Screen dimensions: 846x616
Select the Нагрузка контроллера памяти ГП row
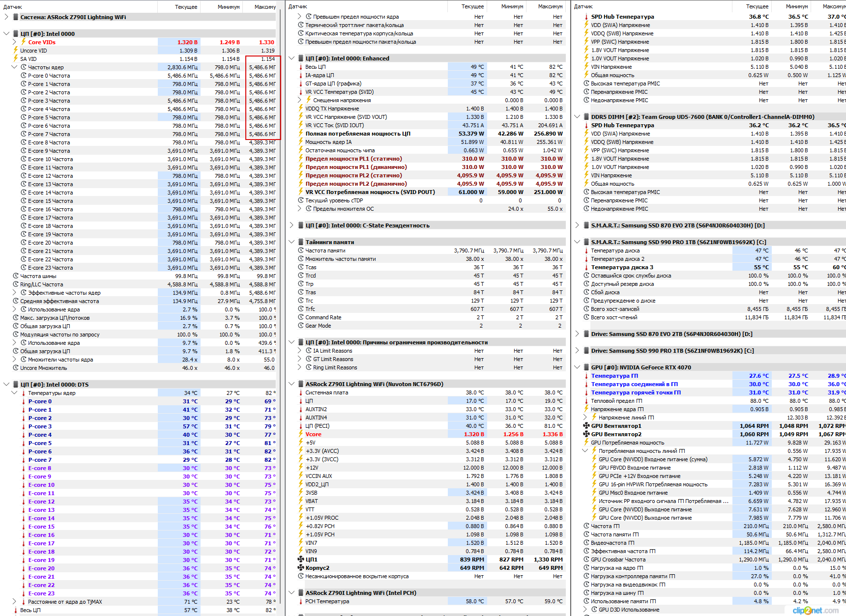[710, 576]
